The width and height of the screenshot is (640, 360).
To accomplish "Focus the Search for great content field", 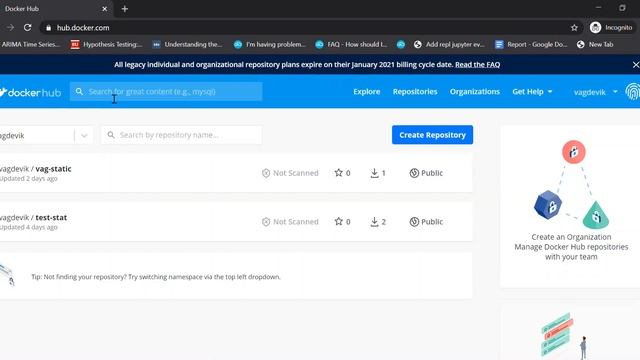I will point(166,91).
